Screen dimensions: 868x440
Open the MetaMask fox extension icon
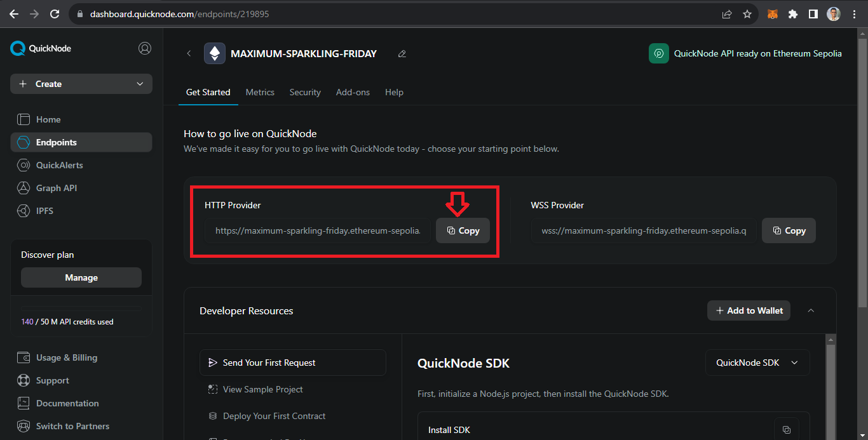(x=773, y=14)
